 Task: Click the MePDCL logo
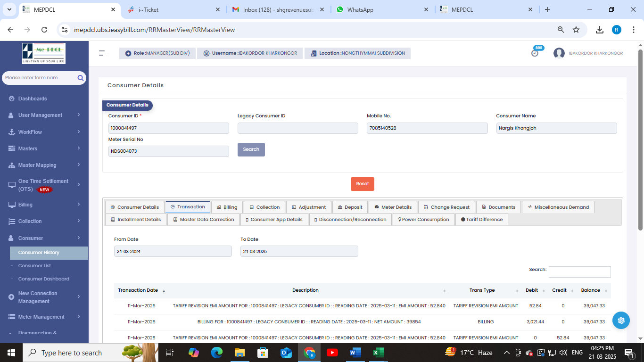pyautogui.click(x=44, y=53)
